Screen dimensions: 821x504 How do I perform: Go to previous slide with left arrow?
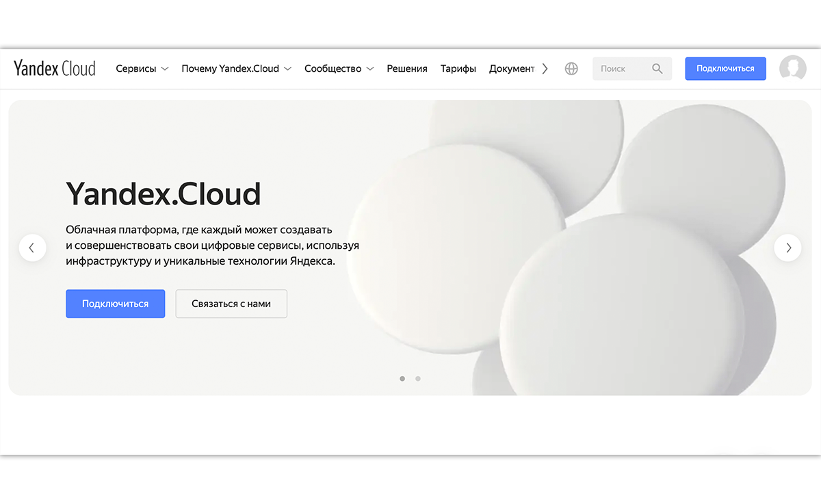(x=32, y=248)
